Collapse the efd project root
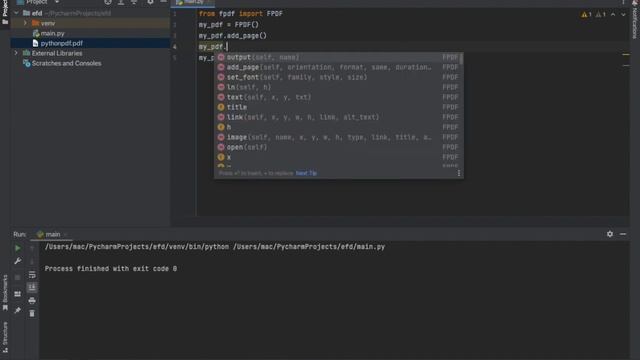This screenshot has width=640, height=360. (x=16, y=13)
